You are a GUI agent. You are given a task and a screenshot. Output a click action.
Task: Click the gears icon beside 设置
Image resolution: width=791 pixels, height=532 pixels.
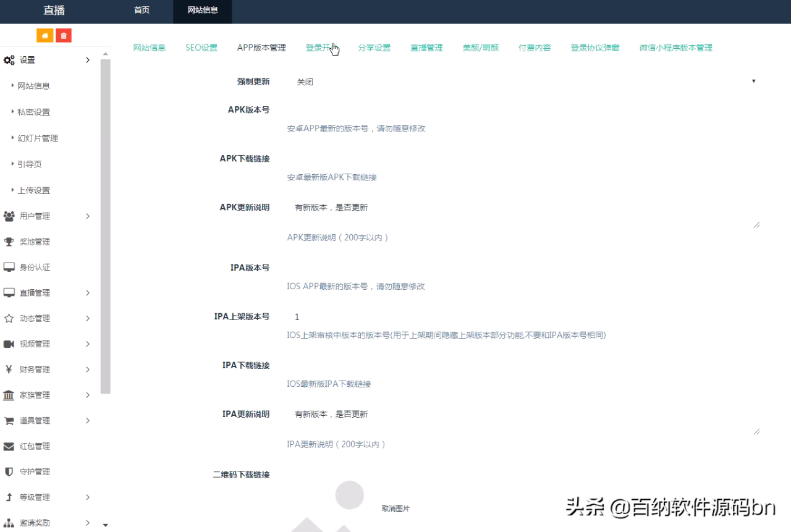[x=9, y=60]
